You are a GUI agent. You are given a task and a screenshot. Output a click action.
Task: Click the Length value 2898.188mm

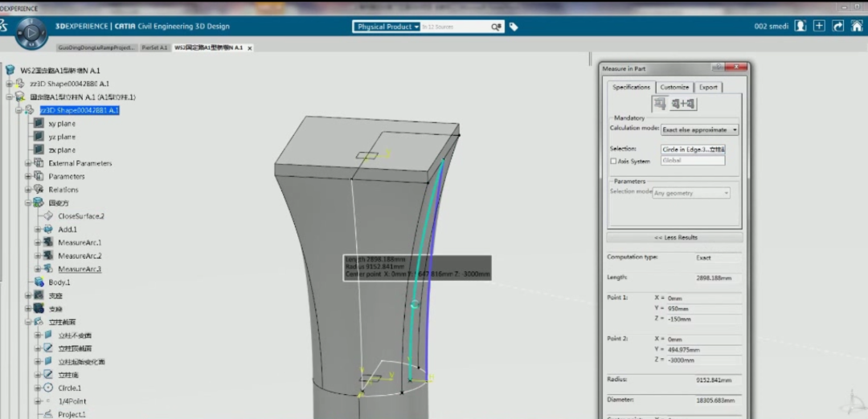714,278
